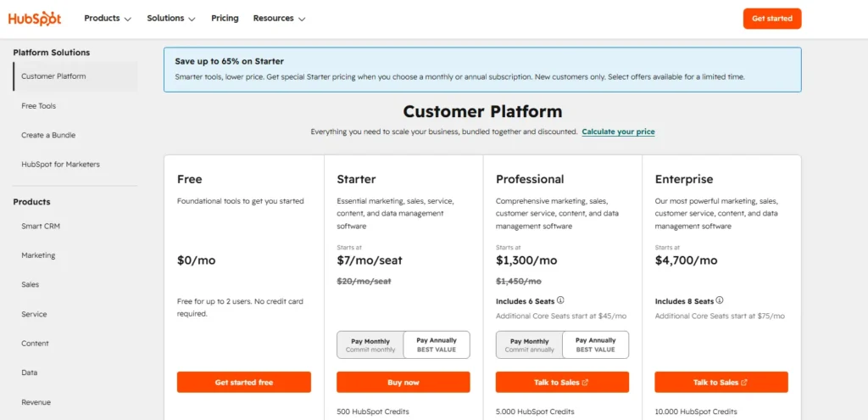Click the $4,700/mo Enterprise price

[x=686, y=260]
